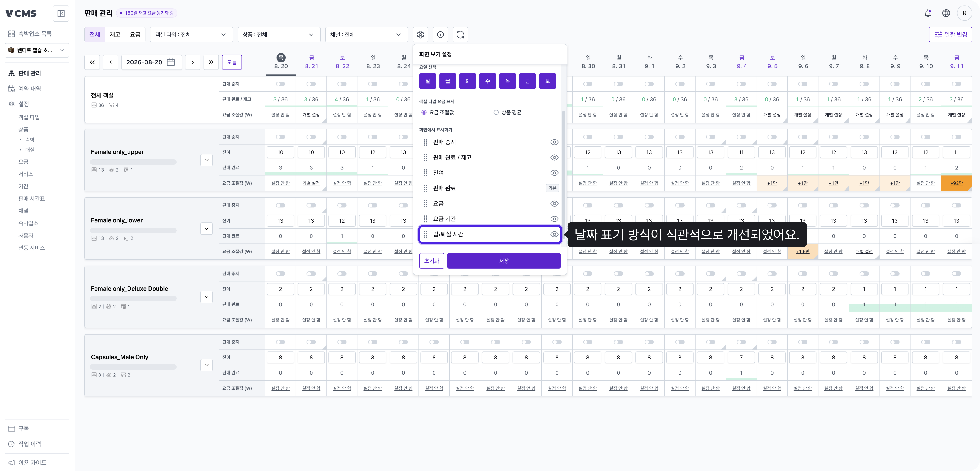The image size is (980, 471).
Task: Toggle visibility of the 요금 기간 row
Action: pyautogui.click(x=554, y=219)
